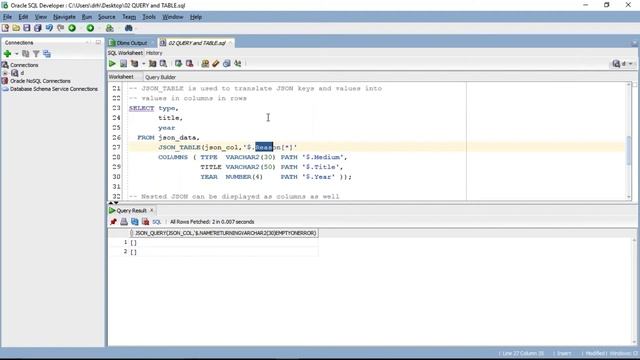Expand the new connection dropdown arrow
Screen dimensions: 640x360
tap(17, 54)
